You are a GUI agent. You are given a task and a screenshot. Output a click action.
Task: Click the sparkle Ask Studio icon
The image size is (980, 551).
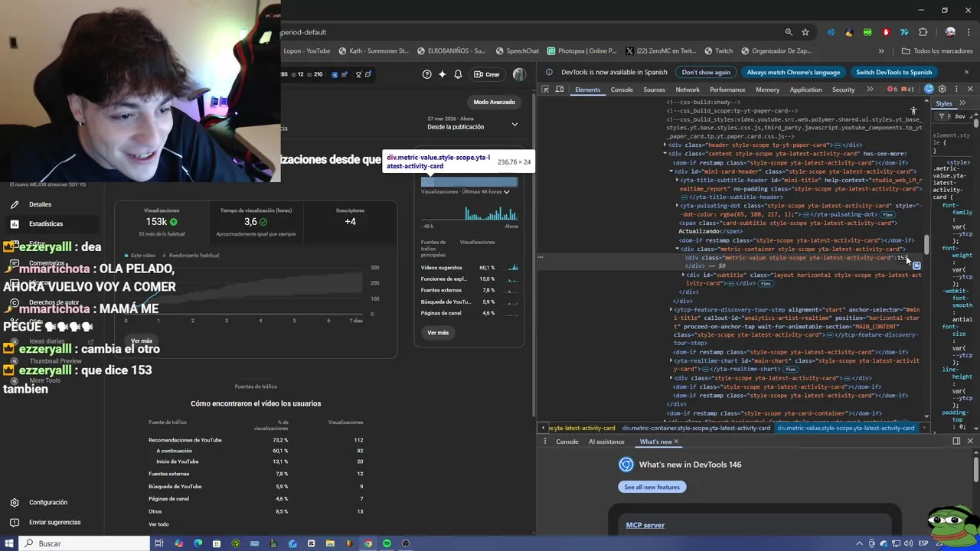[x=442, y=74]
